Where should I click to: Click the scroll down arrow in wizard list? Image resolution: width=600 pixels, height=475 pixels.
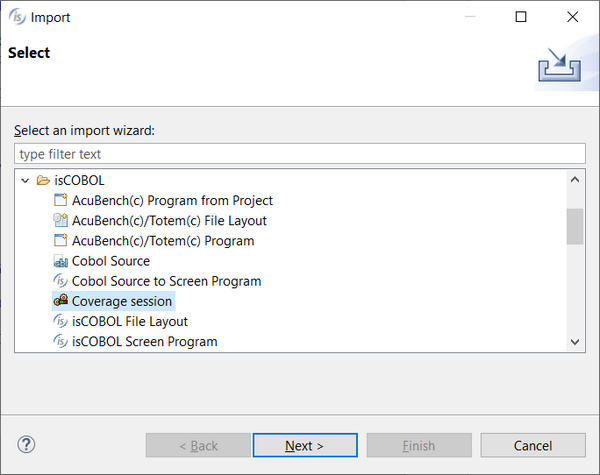coord(575,342)
